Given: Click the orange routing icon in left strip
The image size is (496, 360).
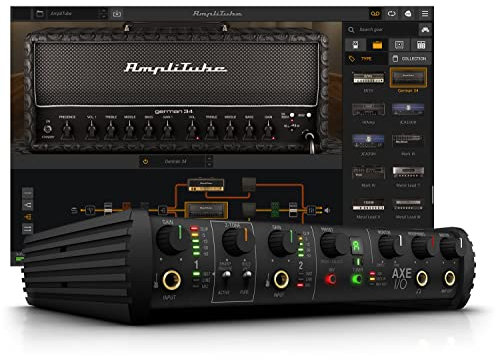Looking at the screenshot, I should pos(28,217).
